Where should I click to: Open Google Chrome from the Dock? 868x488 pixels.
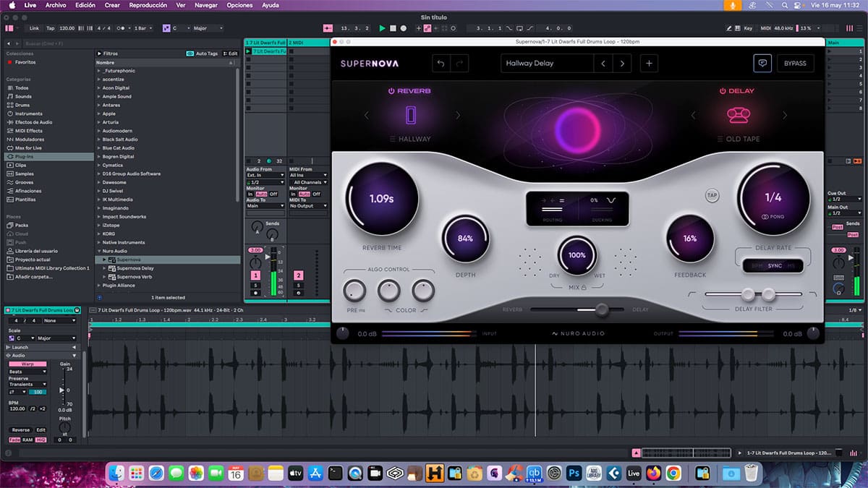click(673, 474)
